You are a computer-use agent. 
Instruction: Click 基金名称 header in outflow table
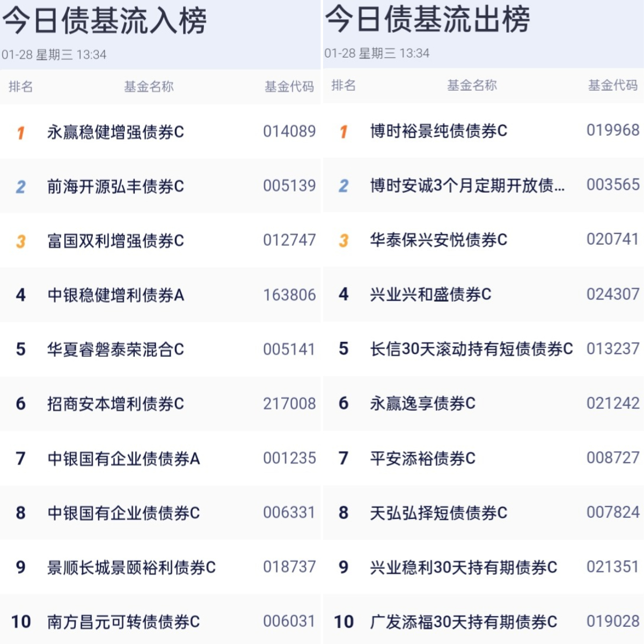(472, 85)
